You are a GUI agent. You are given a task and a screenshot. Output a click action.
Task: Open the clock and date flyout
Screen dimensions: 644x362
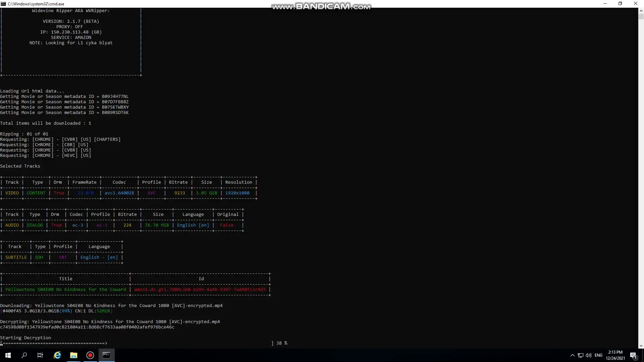click(615, 355)
